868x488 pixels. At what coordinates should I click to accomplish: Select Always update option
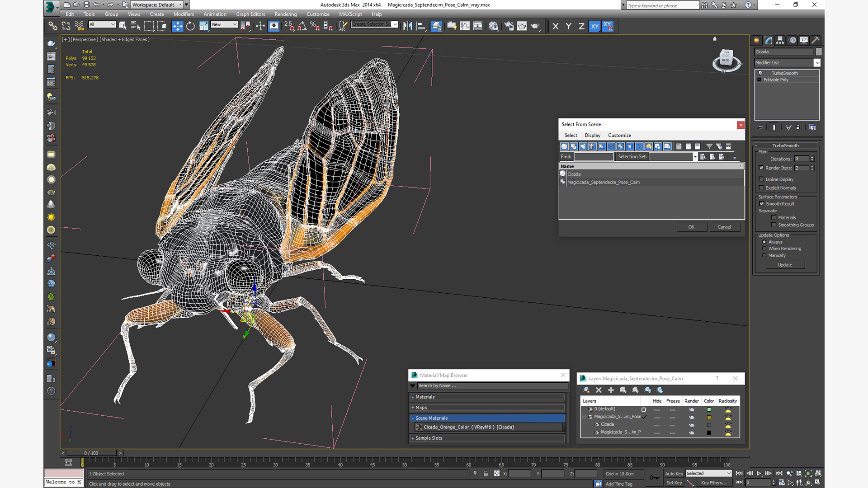click(x=764, y=242)
